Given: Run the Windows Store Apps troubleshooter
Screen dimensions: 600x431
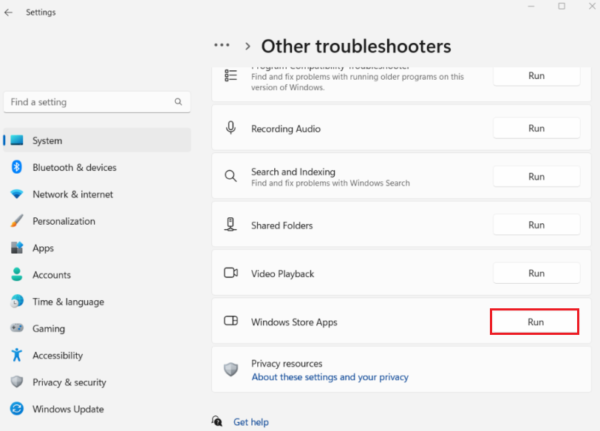Looking at the screenshot, I should coord(535,322).
